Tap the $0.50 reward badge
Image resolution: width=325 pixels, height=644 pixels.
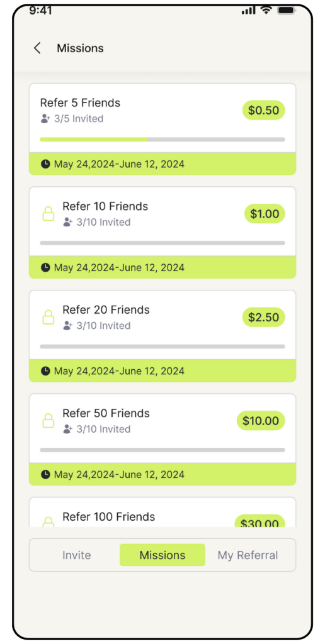(264, 110)
